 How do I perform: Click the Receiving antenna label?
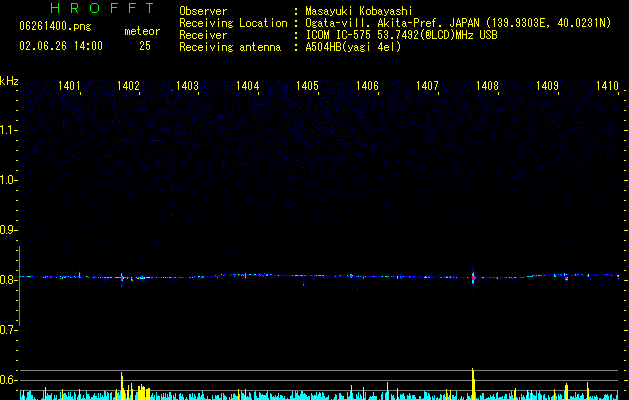(230, 47)
